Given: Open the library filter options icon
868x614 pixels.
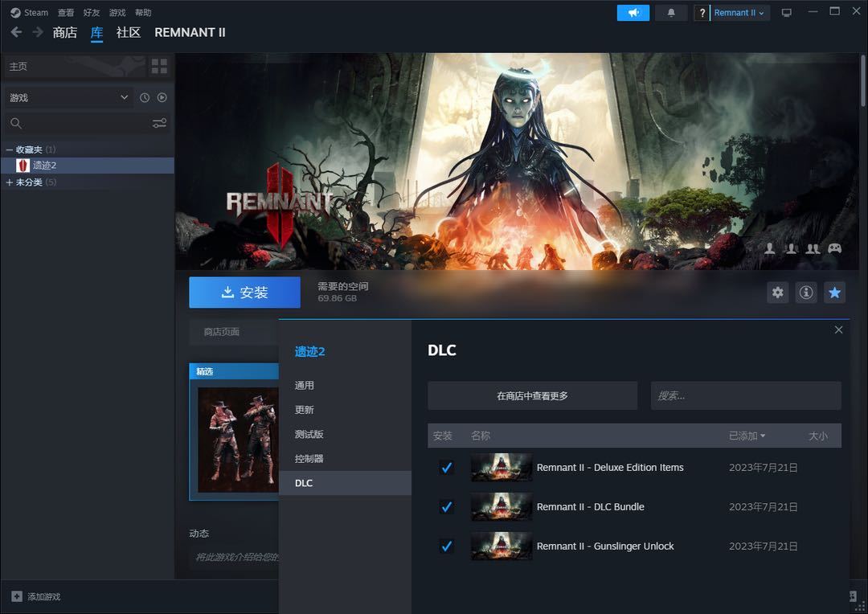Looking at the screenshot, I should [159, 123].
